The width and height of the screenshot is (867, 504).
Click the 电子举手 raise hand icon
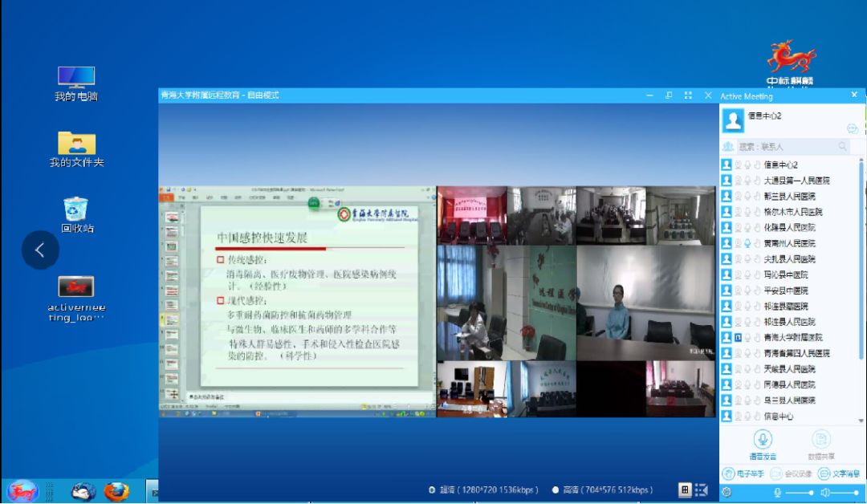(x=729, y=474)
